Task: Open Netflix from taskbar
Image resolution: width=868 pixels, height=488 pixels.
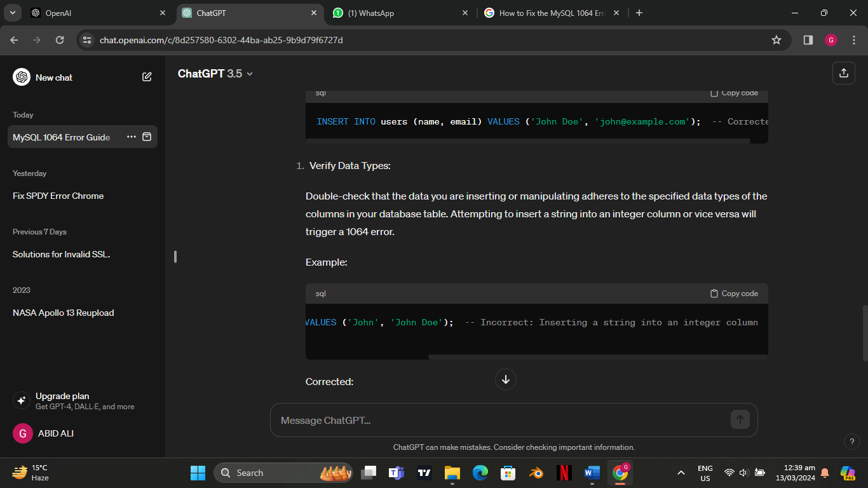Action: [564, 473]
